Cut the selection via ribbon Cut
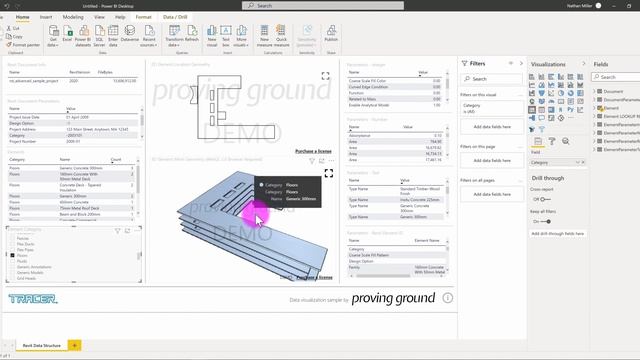Screen dimensions: 640x360 (13, 28)
